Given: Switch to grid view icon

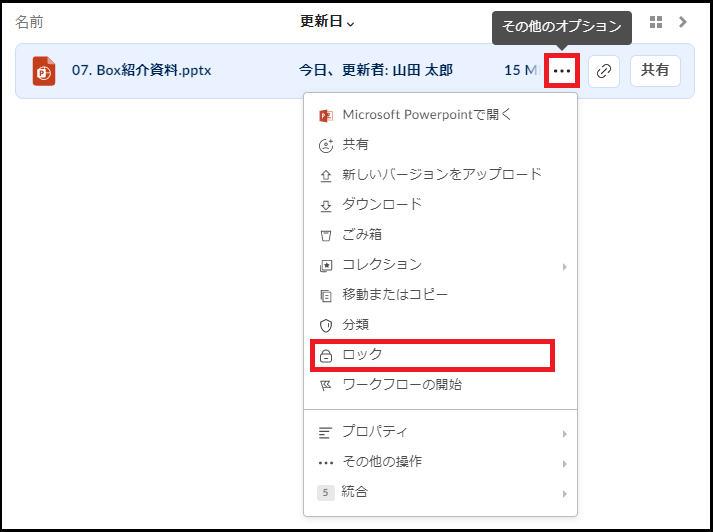Looking at the screenshot, I should pyautogui.click(x=656, y=22).
